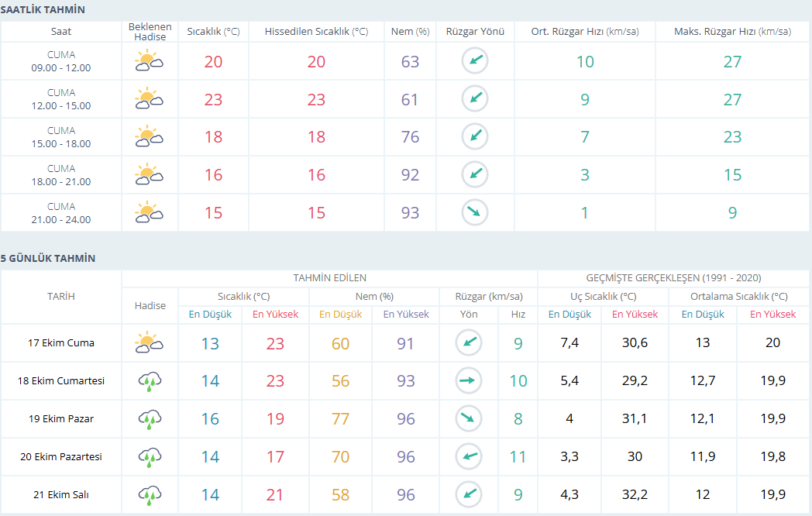Select the 19 Ekim Pazar date cell
Image resolution: width=812 pixels, height=516 pixels.
[60, 419]
